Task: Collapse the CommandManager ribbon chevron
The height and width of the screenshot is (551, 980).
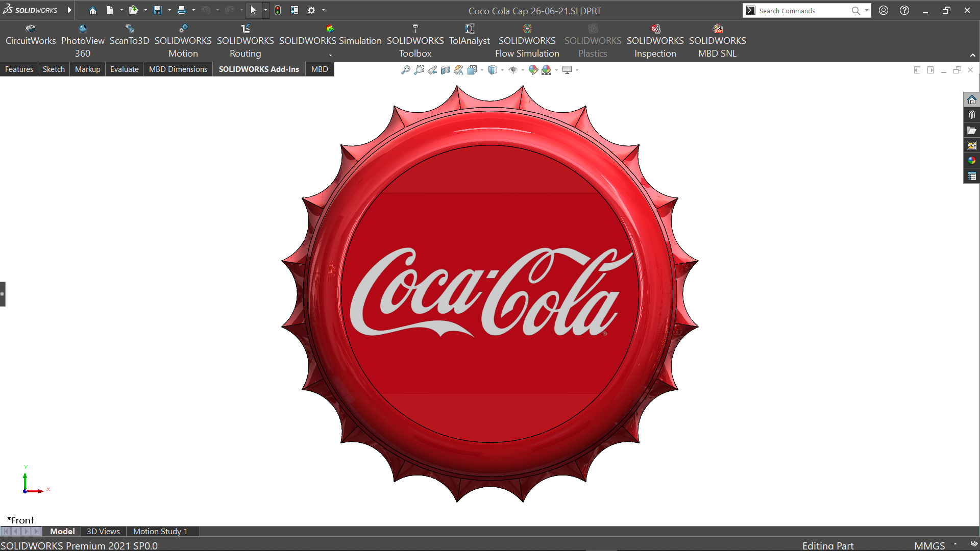Action: (x=973, y=55)
